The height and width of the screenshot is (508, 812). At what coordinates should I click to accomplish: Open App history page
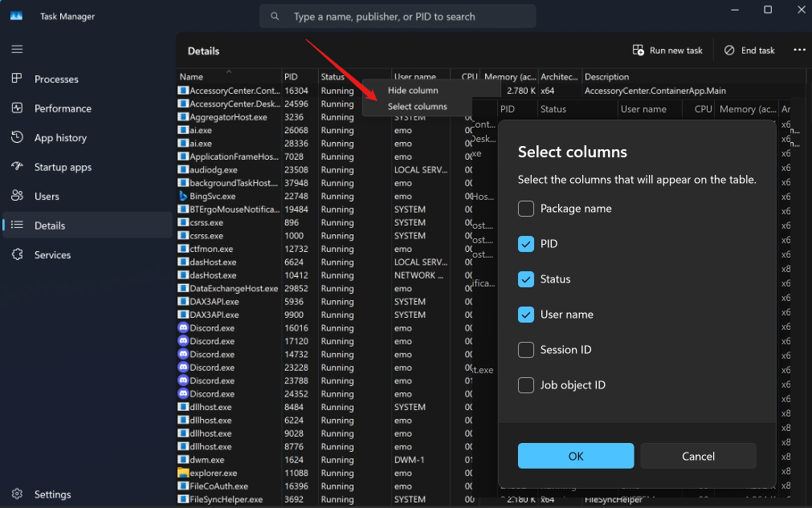click(x=60, y=138)
